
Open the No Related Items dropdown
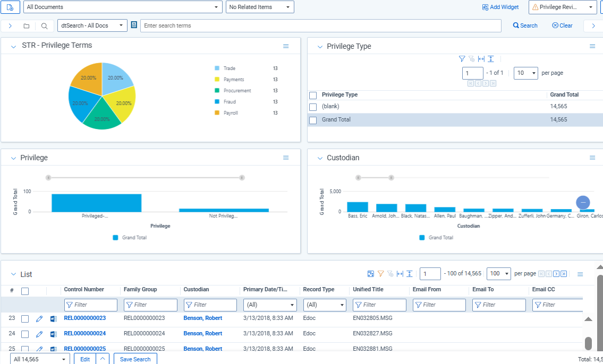click(x=260, y=7)
